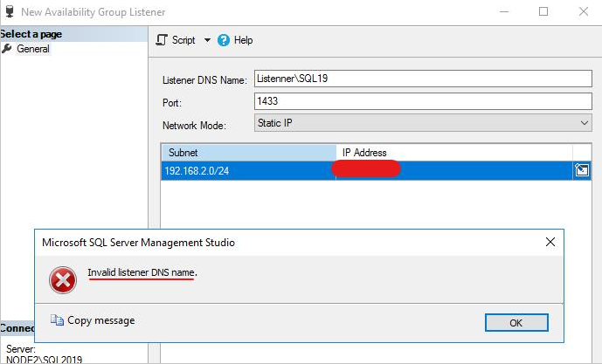Select the General page

pyautogui.click(x=33, y=49)
